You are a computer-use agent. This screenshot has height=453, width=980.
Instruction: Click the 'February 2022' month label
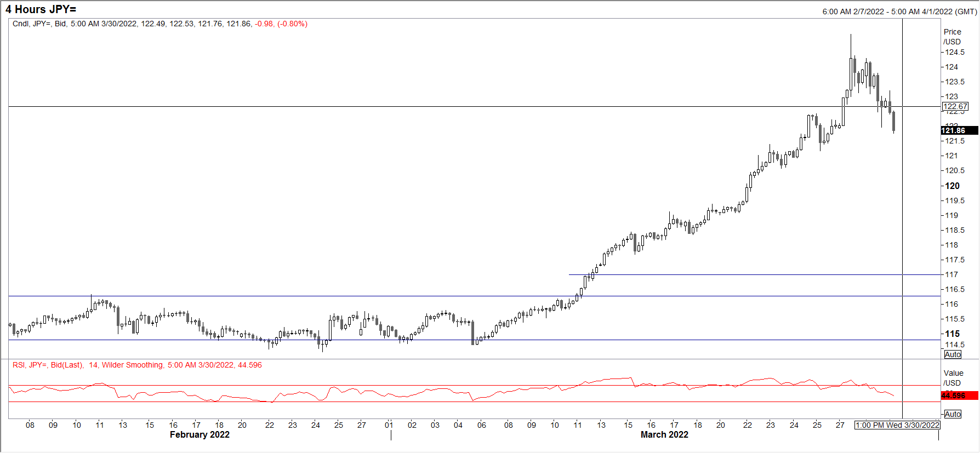click(x=200, y=434)
